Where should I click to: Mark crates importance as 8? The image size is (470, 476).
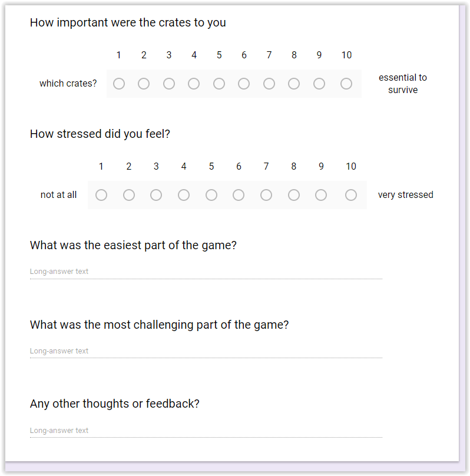[294, 84]
